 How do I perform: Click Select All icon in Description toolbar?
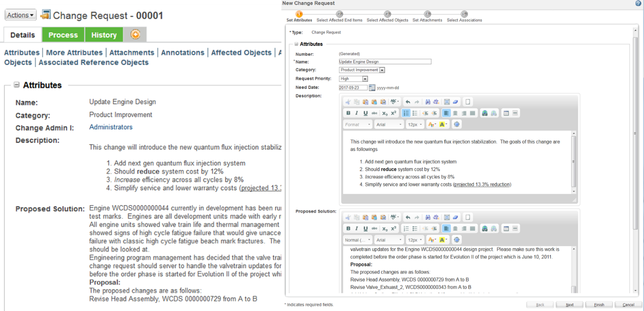447,102
